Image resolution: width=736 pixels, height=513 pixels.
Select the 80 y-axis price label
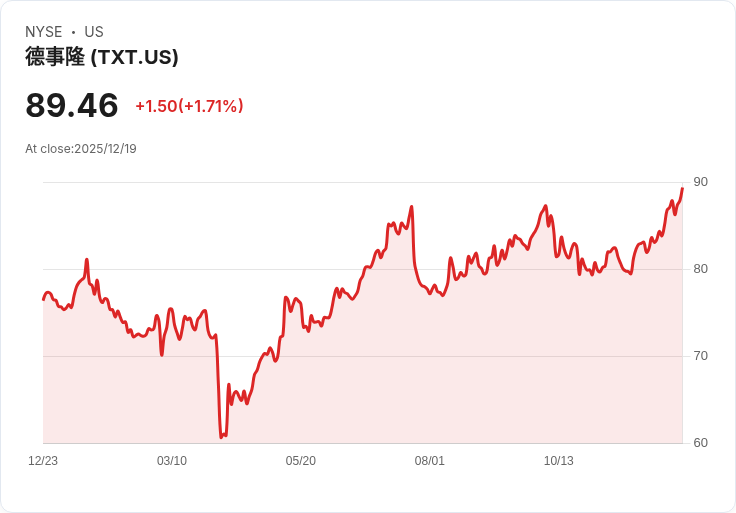(700, 269)
